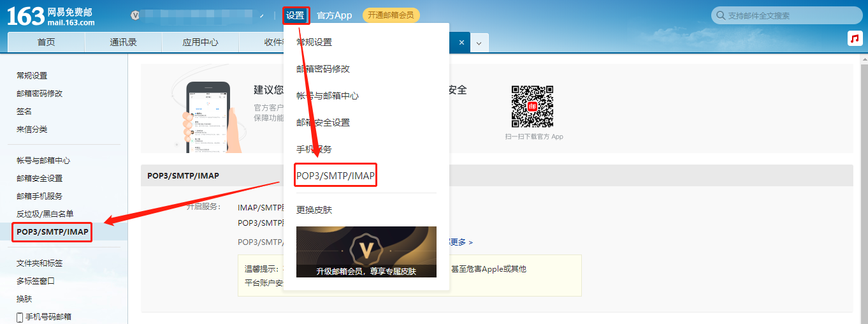Screen dimensions: 868x324
Task: Open 反垃圾/黑白名单 in the sidebar
Action: click(x=45, y=214)
